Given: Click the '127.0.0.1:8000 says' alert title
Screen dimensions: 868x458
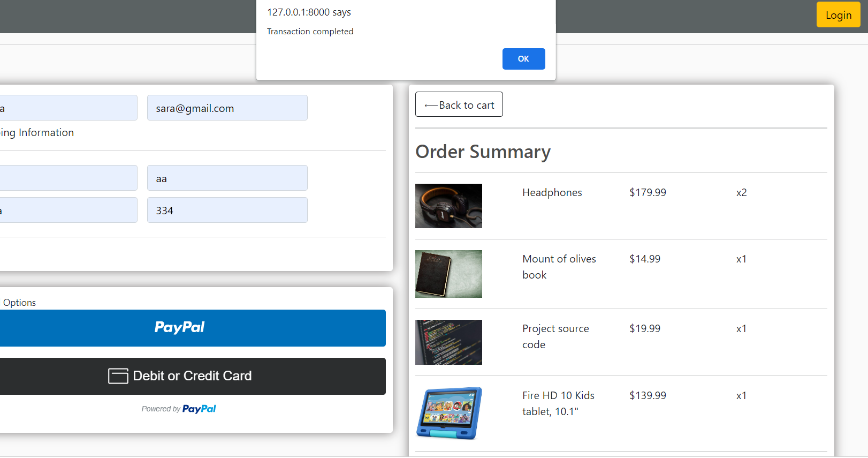Looking at the screenshot, I should 309,12.
